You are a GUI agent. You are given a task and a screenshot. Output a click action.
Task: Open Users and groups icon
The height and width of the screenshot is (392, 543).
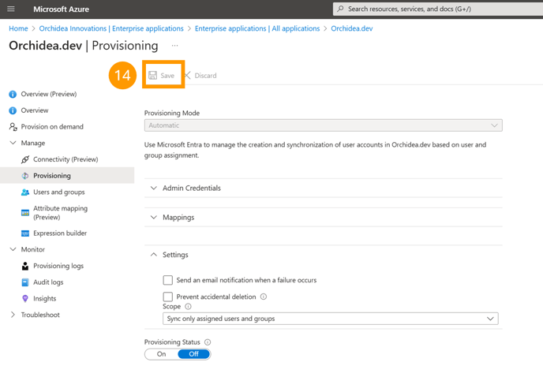click(x=25, y=192)
